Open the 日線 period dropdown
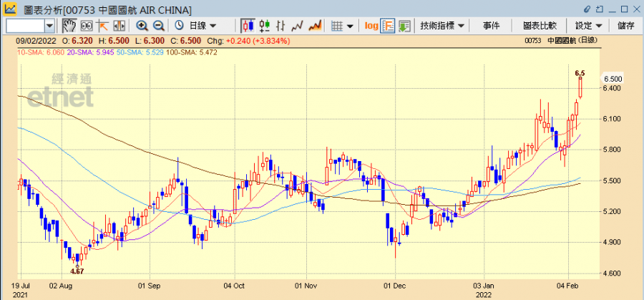 [198, 26]
